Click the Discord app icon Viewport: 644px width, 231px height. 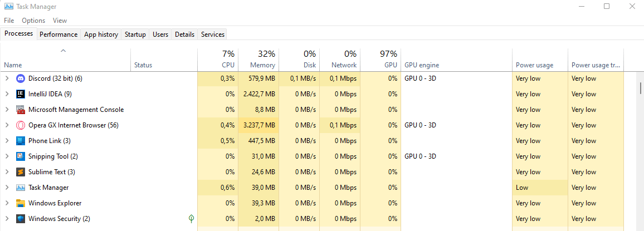coord(21,78)
